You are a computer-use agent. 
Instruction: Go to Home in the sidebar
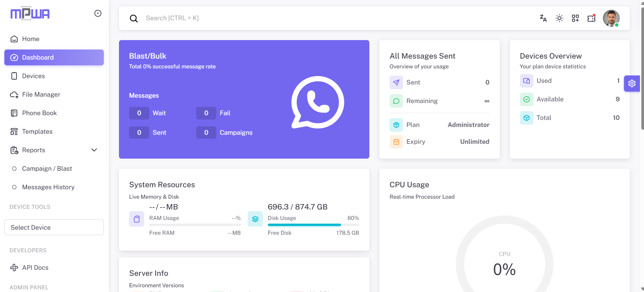[31, 39]
